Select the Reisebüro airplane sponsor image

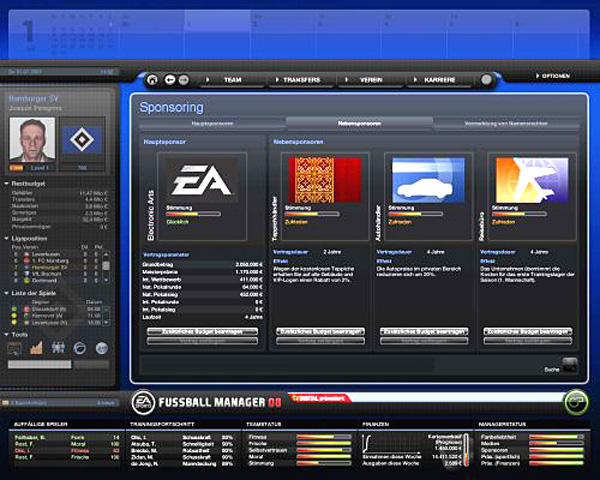(532, 180)
